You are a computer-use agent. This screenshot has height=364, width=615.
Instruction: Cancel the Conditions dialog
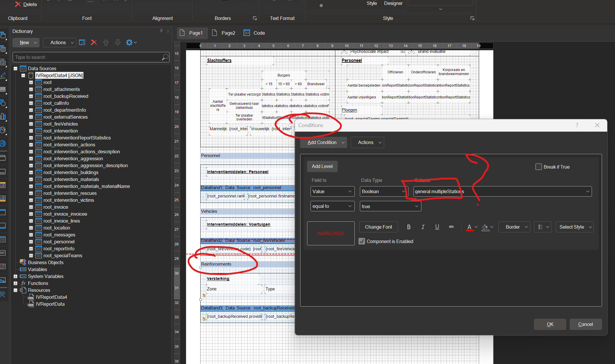[x=586, y=324]
